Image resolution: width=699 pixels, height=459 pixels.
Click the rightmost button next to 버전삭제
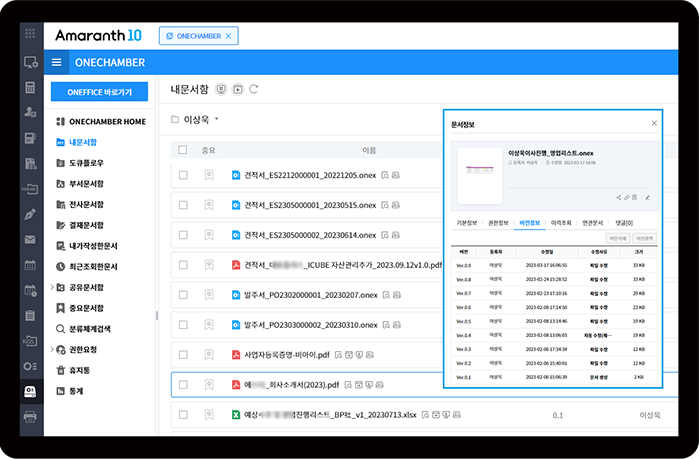click(644, 238)
